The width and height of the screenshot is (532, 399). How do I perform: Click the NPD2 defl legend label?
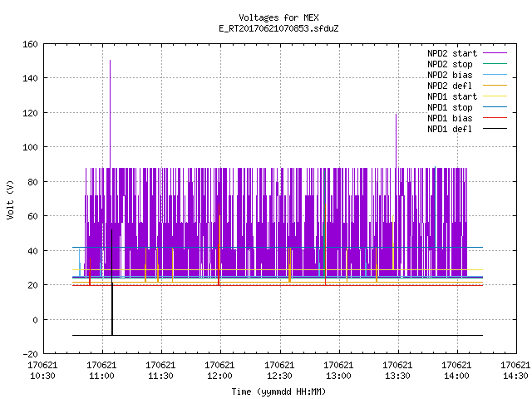tap(450, 86)
